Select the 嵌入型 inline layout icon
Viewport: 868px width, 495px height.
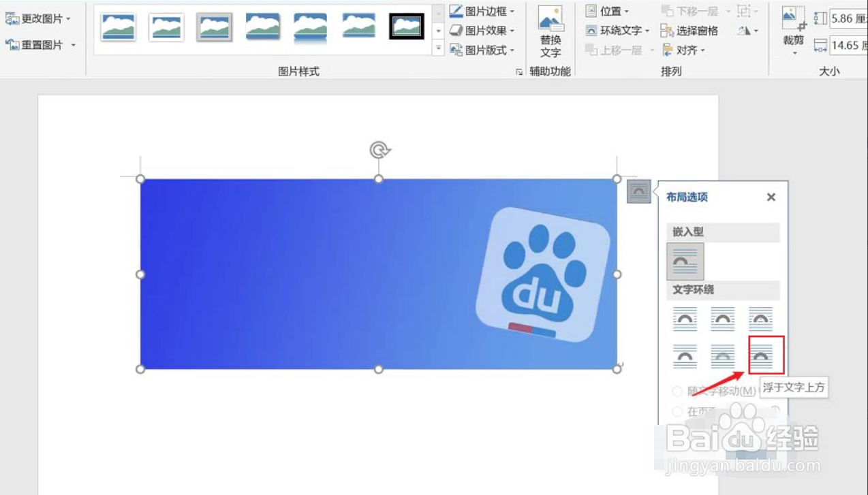coord(685,261)
